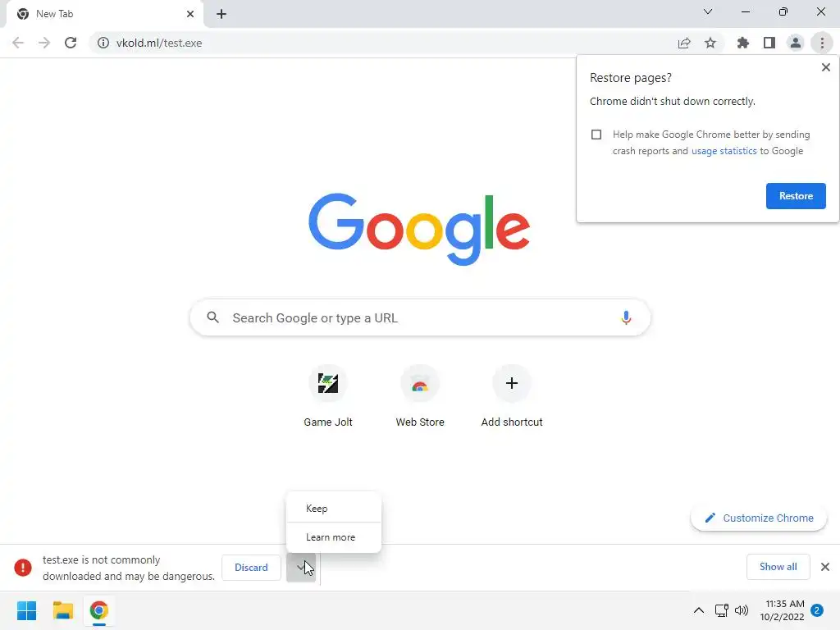
Task: Close the New Tab tab
Action: point(190,14)
